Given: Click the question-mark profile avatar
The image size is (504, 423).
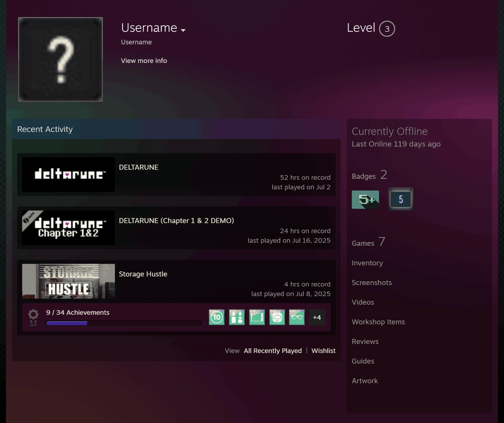Looking at the screenshot, I should pyautogui.click(x=60, y=59).
